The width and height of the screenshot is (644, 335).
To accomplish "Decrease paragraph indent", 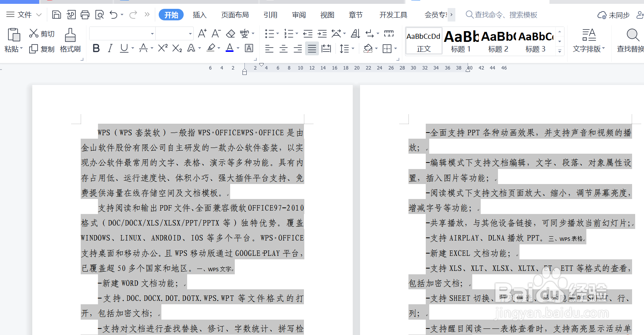I will 308,33.
